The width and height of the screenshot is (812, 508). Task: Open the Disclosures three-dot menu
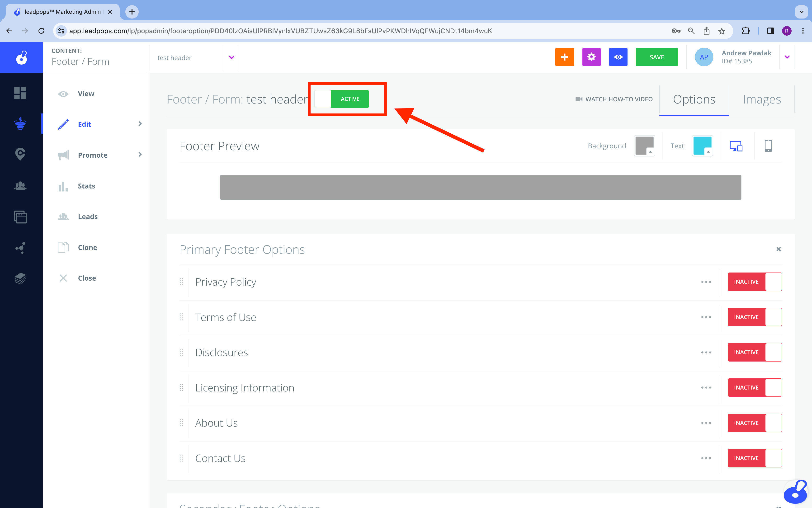click(x=706, y=353)
